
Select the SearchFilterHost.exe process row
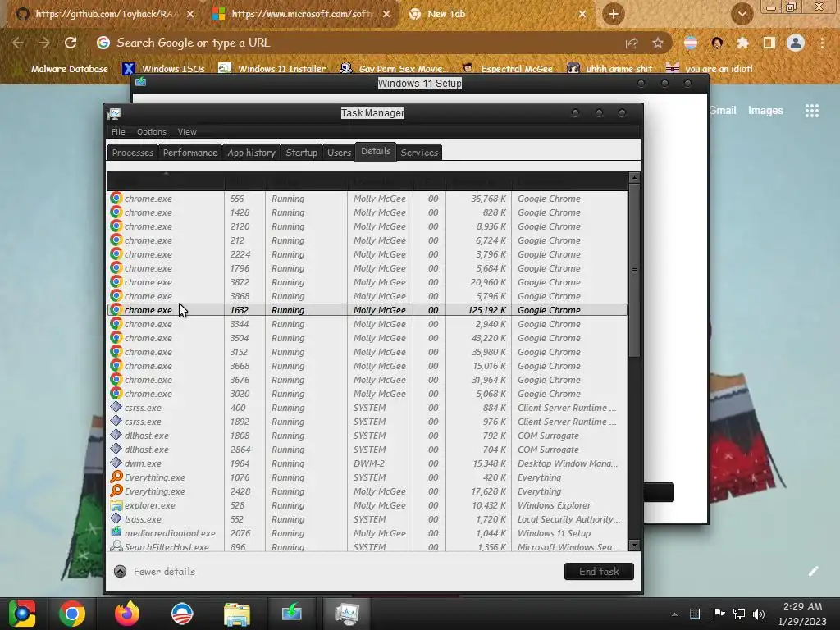367,546
